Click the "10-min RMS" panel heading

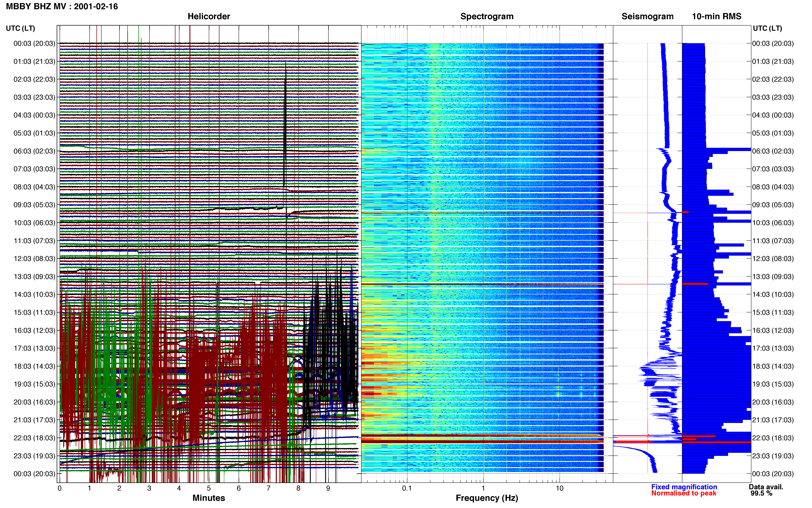[x=717, y=16]
